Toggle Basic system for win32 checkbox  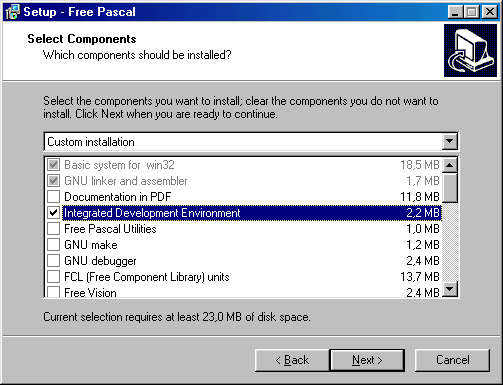(53, 165)
